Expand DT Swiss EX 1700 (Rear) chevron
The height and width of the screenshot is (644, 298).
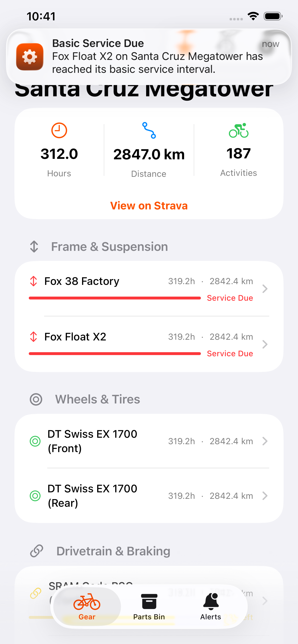tap(265, 496)
